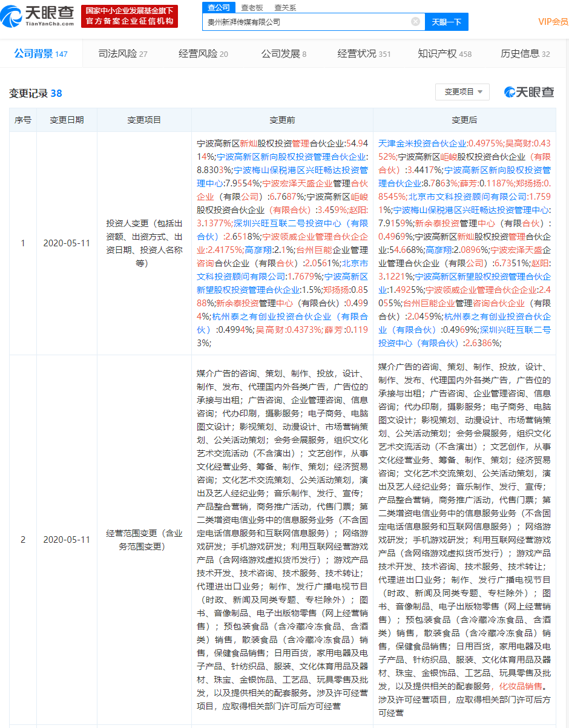Open the 司法风险 tab

pos(123,53)
